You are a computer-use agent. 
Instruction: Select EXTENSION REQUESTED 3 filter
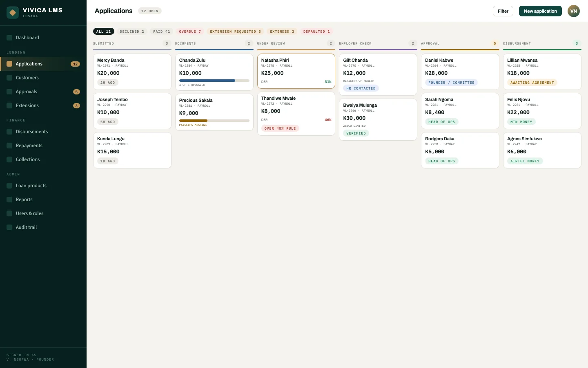point(236,31)
